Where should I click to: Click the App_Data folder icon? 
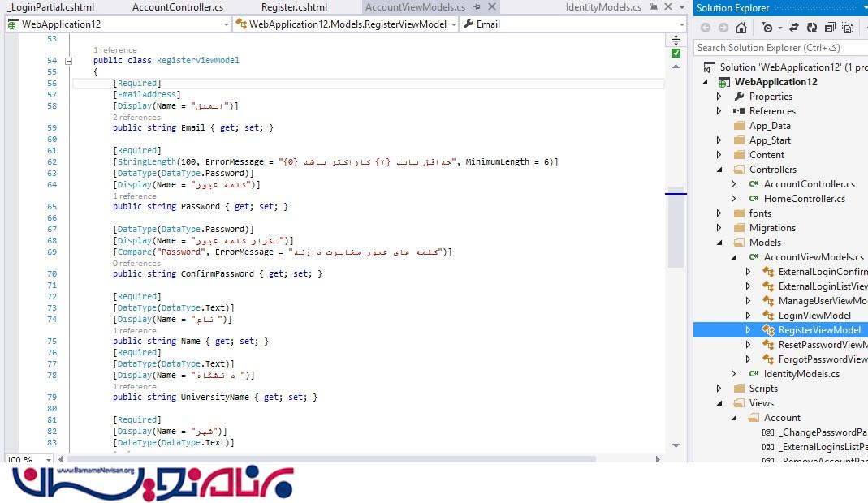(x=739, y=126)
